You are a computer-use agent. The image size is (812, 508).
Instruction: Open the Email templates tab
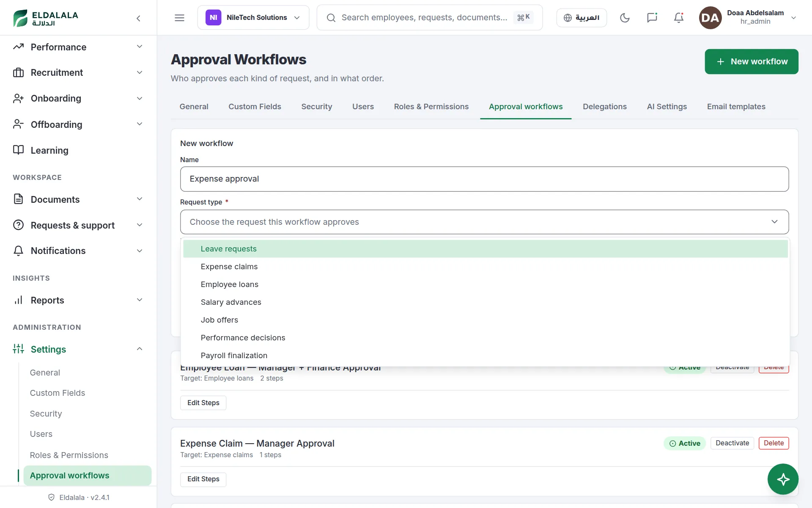(736, 107)
